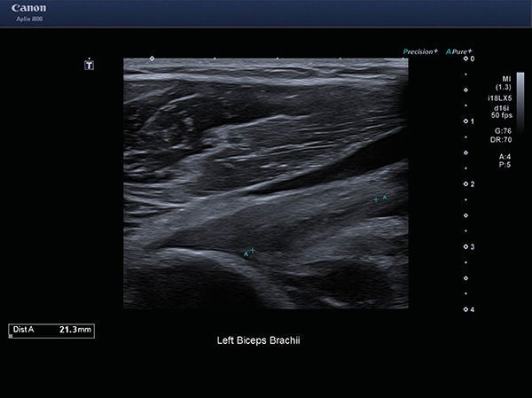Select the Precision+ indicator label
Screen dimensions: 532x398
point(420,51)
